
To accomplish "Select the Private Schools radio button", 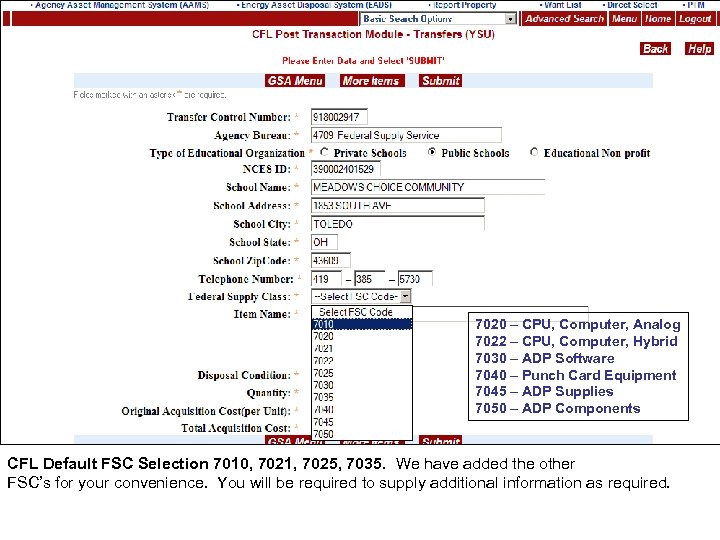I will 325,152.
